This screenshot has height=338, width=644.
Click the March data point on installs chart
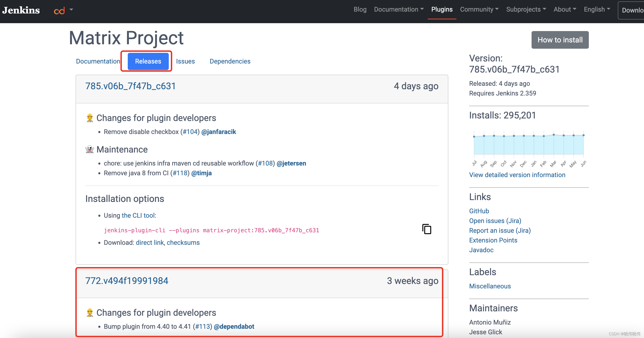(x=554, y=135)
